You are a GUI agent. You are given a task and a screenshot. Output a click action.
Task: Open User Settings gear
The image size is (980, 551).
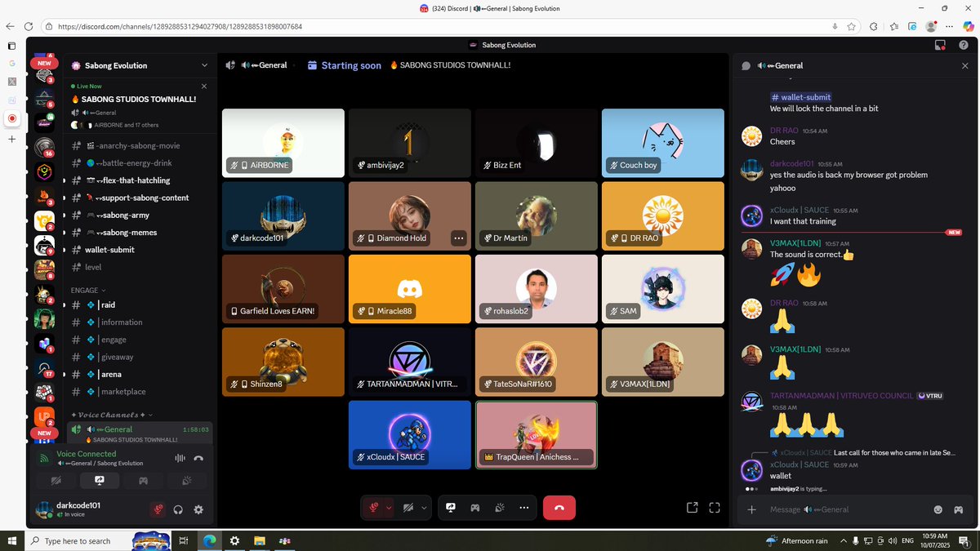pyautogui.click(x=198, y=509)
